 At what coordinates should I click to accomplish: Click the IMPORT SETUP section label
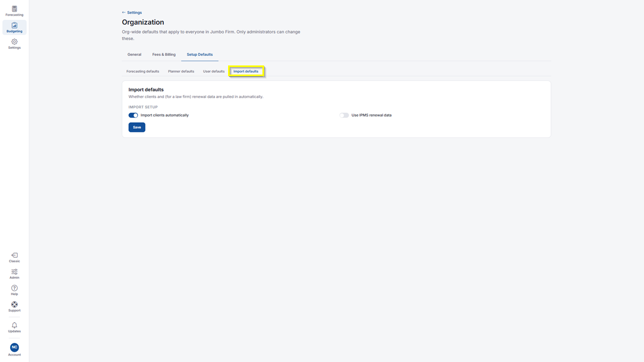[x=143, y=107]
